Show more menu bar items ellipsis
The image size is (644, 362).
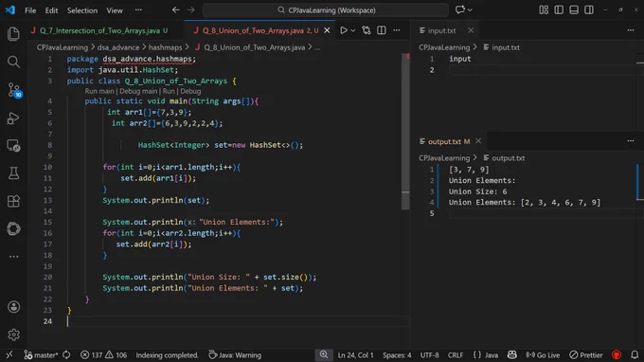pyautogui.click(x=138, y=9)
